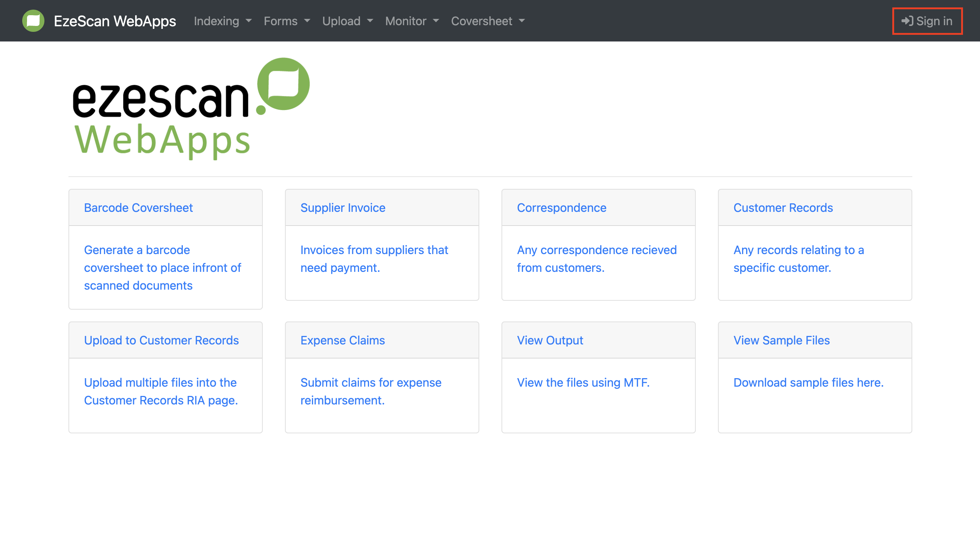Click "Submit claims for expense reimbursement." description
The height and width of the screenshot is (560, 980).
point(370,391)
